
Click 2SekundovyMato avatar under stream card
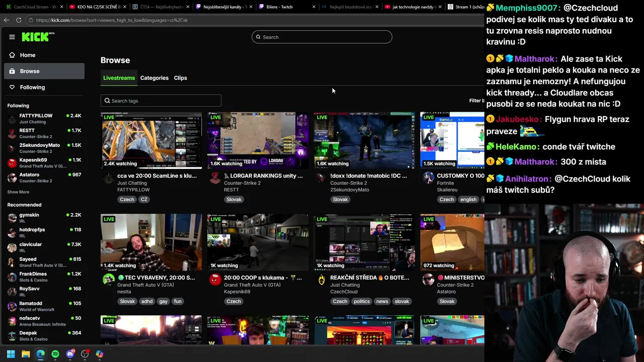click(321, 178)
